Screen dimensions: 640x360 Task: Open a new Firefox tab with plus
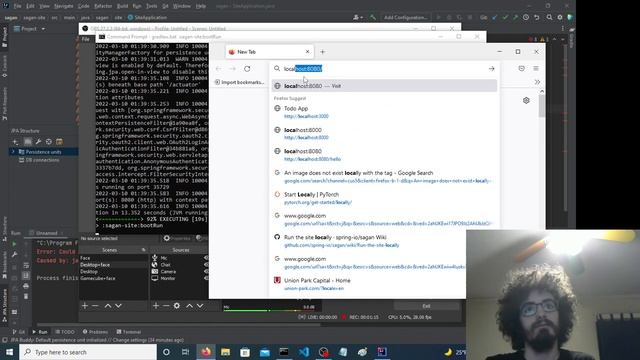tap(322, 52)
